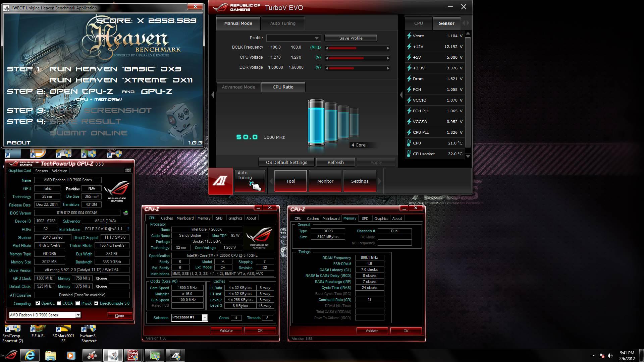Click CPU Voltage target value field
Screen dimensions: 644x362
(296, 57)
